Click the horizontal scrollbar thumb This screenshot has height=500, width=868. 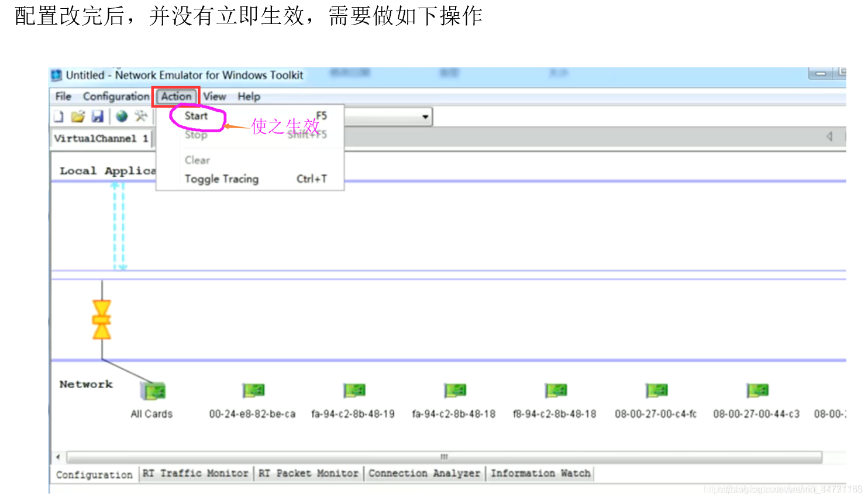click(x=444, y=457)
